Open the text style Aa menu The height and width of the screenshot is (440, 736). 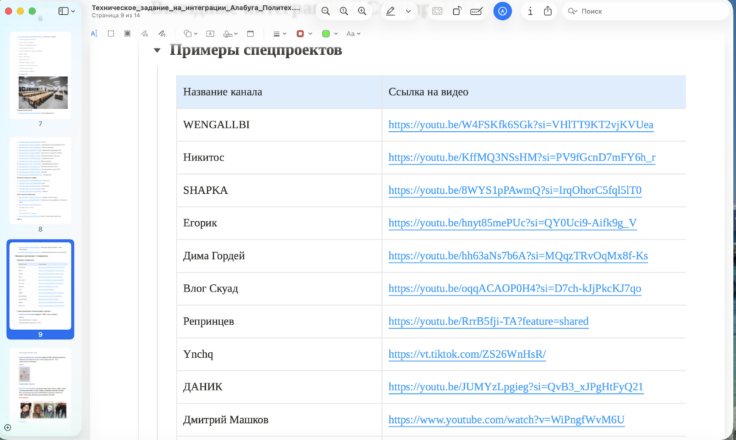[x=352, y=33]
